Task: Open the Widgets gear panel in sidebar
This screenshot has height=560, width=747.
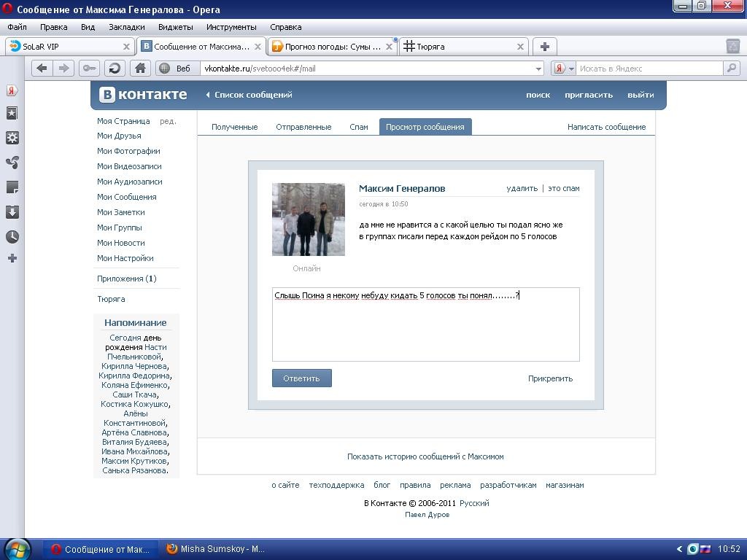Action: [x=12, y=138]
